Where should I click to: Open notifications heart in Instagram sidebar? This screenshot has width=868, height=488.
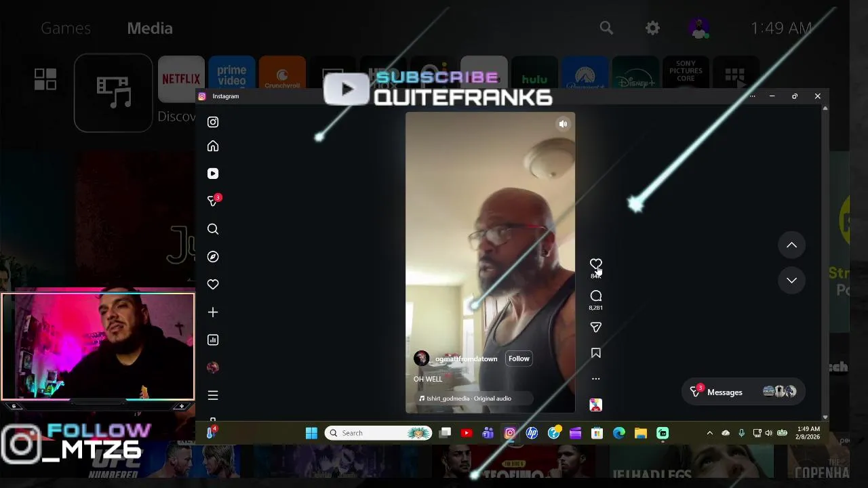(x=213, y=285)
